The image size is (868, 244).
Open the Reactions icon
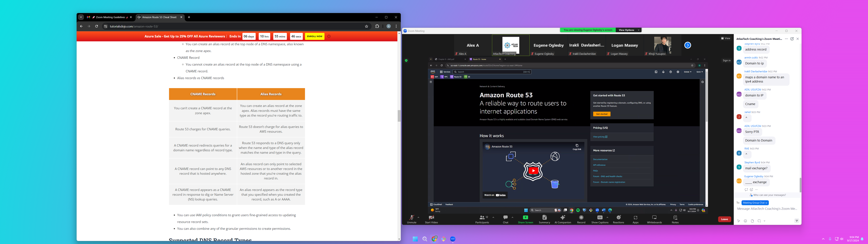pyautogui.click(x=618, y=218)
